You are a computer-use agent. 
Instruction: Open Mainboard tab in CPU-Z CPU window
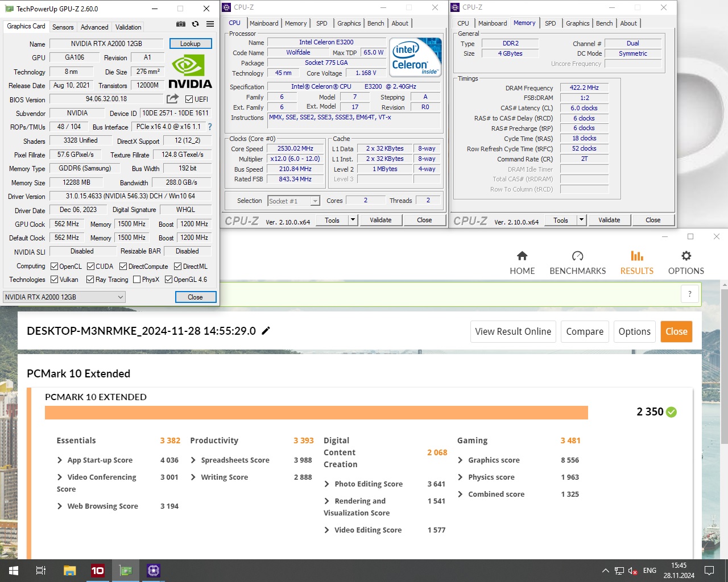(x=264, y=23)
